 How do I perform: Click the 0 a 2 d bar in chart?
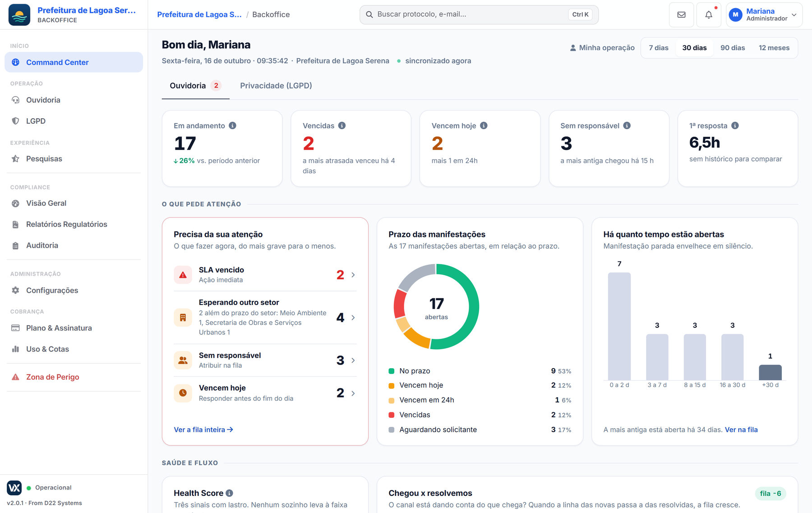(619, 326)
